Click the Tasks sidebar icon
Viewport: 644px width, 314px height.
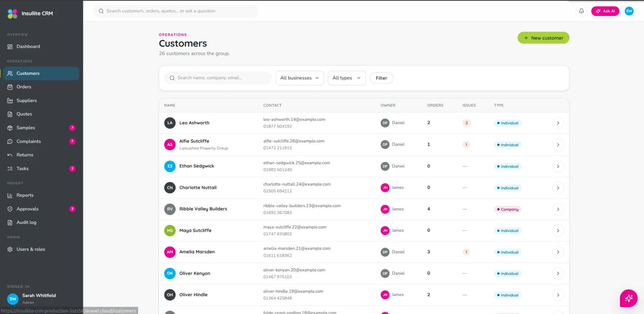10,168
